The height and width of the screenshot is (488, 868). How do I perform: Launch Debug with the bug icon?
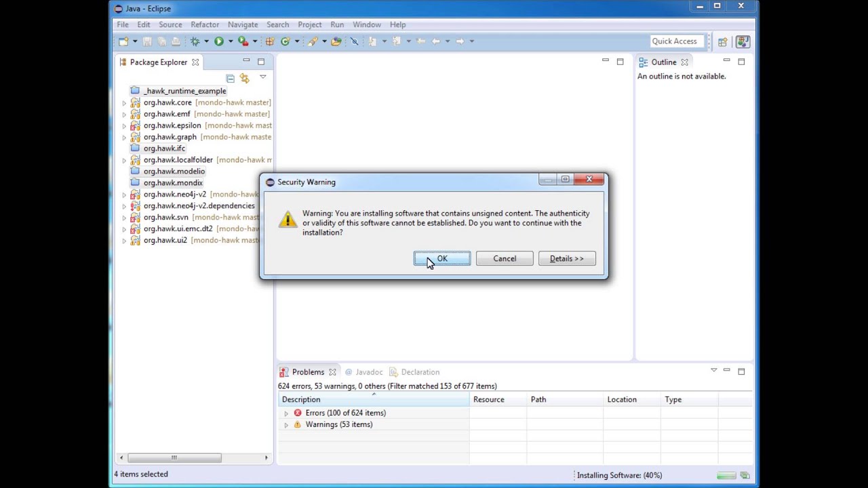tap(195, 41)
